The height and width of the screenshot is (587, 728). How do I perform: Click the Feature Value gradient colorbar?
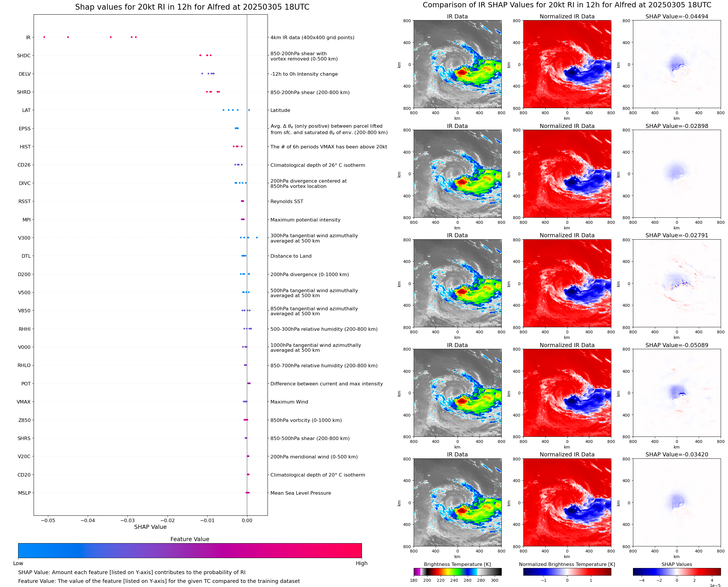[190, 550]
